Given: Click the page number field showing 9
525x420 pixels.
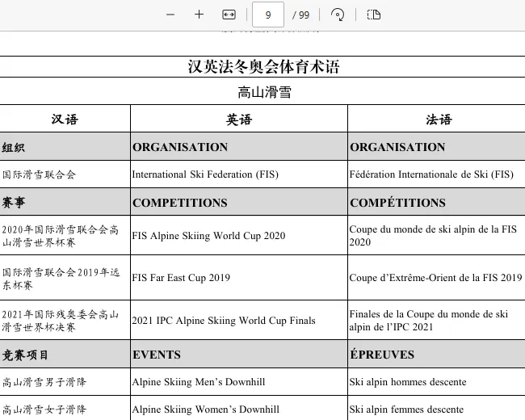Looking at the screenshot, I should 268,15.
